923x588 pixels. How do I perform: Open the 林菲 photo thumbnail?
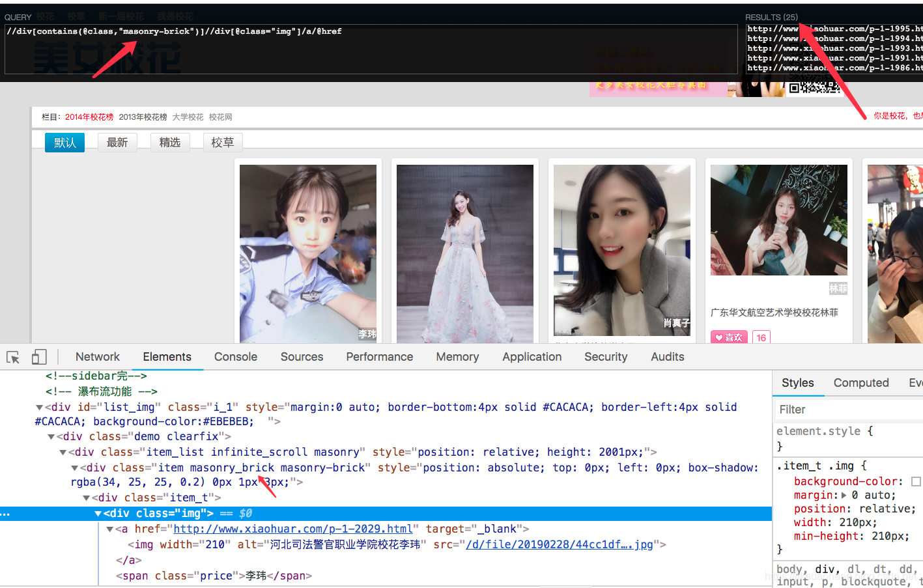(x=779, y=220)
